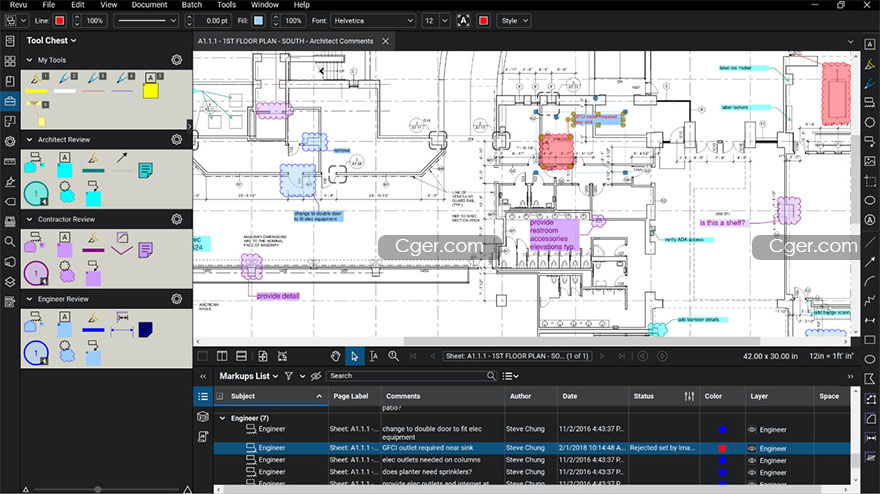The width and height of the screenshot is (880, 494).
Task: Open the Signatures pen panel icon
Action: 10,181
